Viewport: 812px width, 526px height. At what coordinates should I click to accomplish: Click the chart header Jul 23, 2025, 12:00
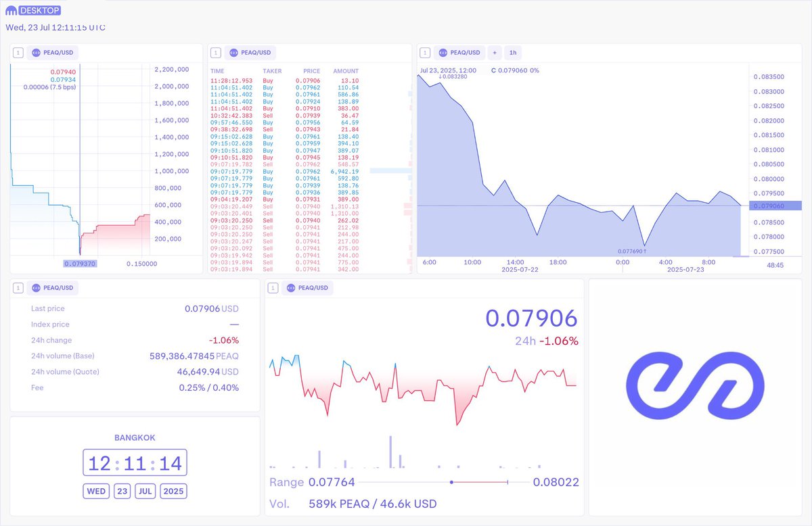pyautogui.click(x=448, y=70)
